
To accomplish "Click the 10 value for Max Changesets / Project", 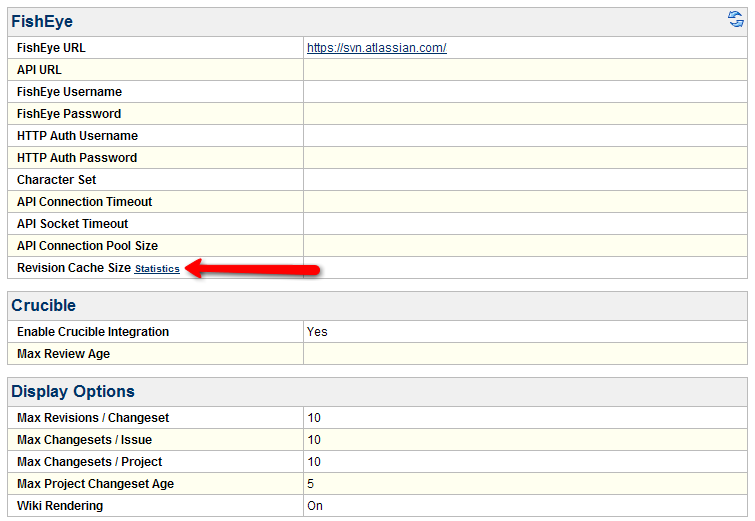I will click(x=314, y=462).
